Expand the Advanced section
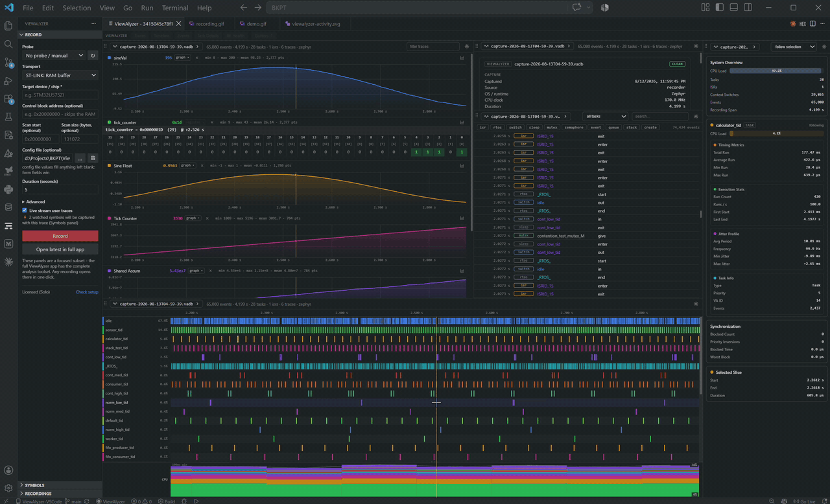Viewport: 830px width, 504px height. (34, 202)
